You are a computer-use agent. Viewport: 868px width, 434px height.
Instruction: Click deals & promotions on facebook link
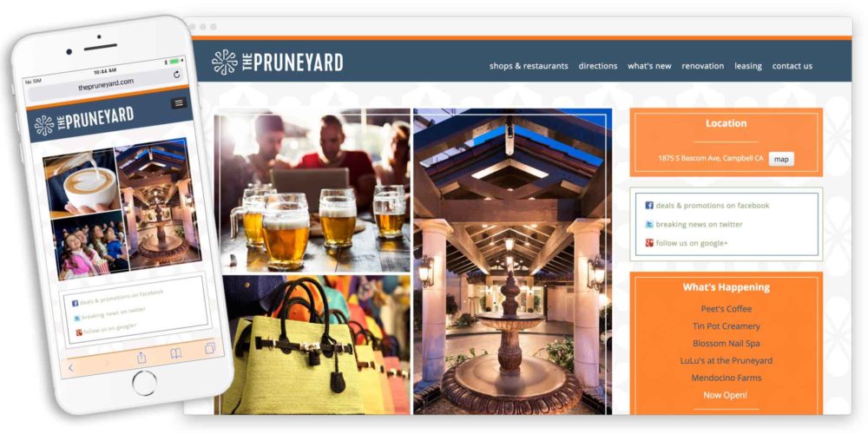point(713,206)
